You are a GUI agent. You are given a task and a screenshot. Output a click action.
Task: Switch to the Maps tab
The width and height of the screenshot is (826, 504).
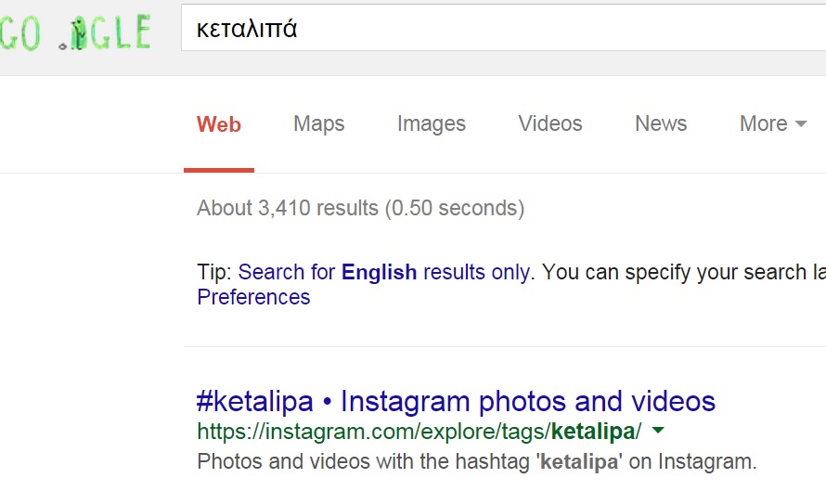(x=318, y=124)
